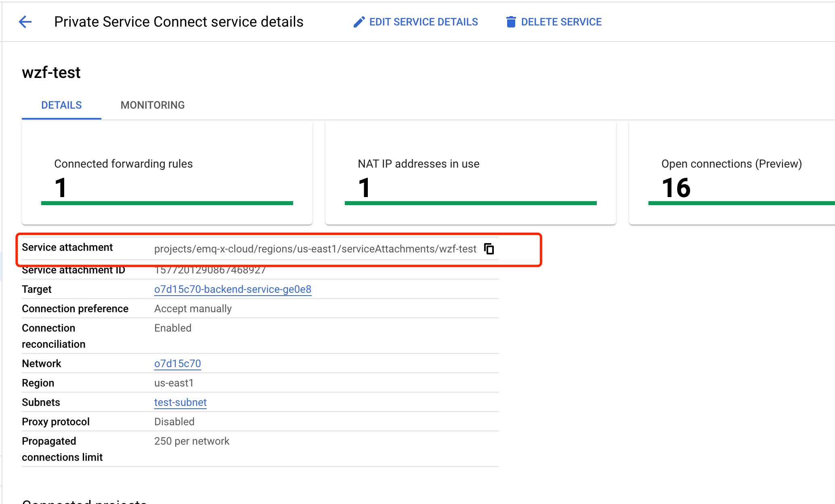Open the test-subnet subnets link
This screenshot has width=835, height=504.
(x=180, y=402)
